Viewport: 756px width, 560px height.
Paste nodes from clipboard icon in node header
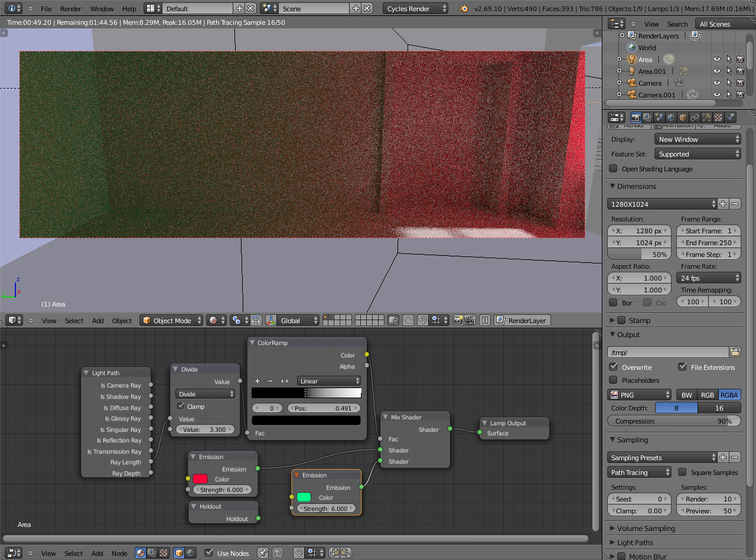tap(346, 553)
